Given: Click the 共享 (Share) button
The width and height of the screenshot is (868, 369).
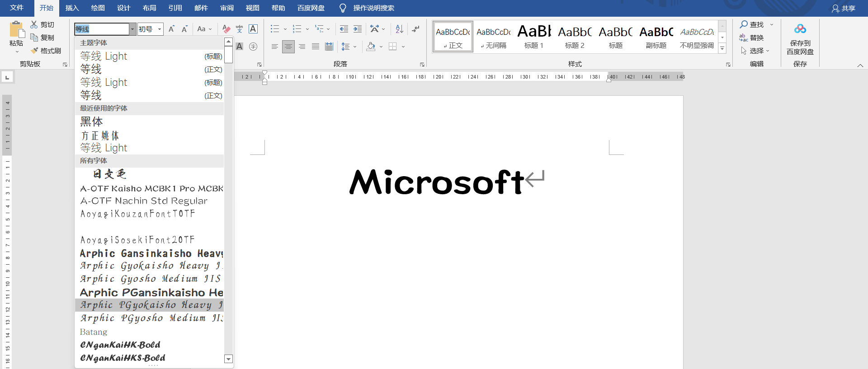Looking at the screenshot, I should 844,8.
